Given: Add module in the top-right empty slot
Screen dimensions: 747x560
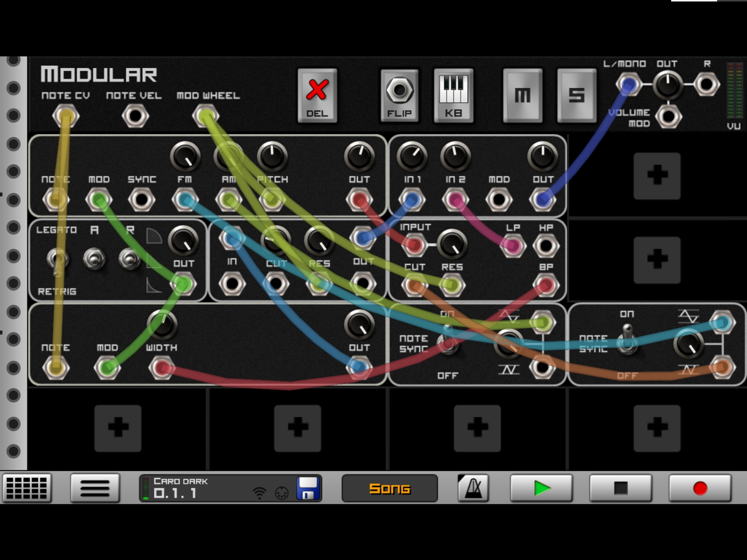Looking at the screenshot, I should click(x=657, y=176).
